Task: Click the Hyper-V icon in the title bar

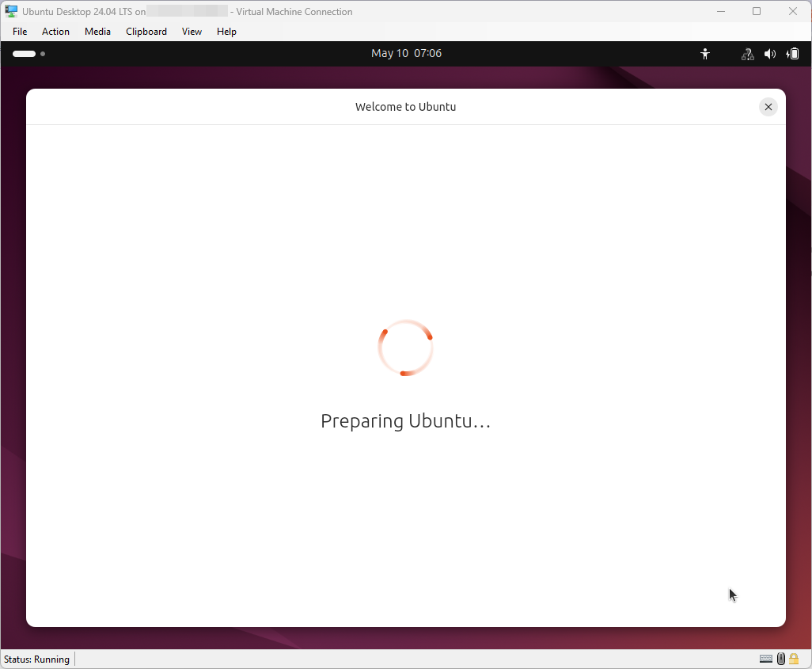Action: coord(10,11)
